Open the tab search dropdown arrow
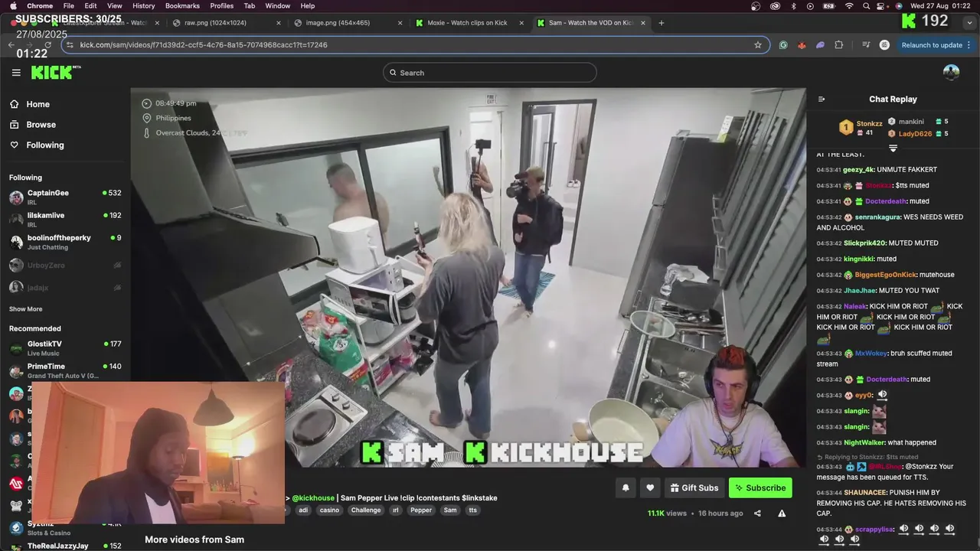 [x=970, y=23]
